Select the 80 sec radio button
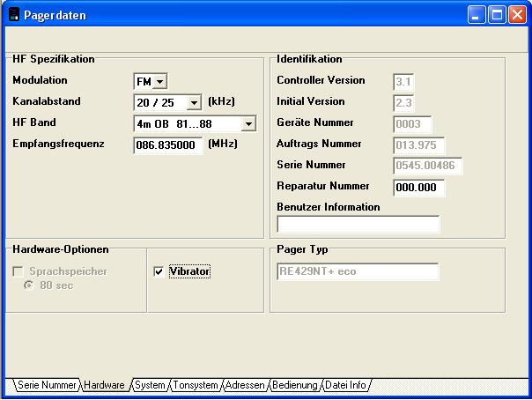This screenshot has height=400, width=532. point(29,285)
